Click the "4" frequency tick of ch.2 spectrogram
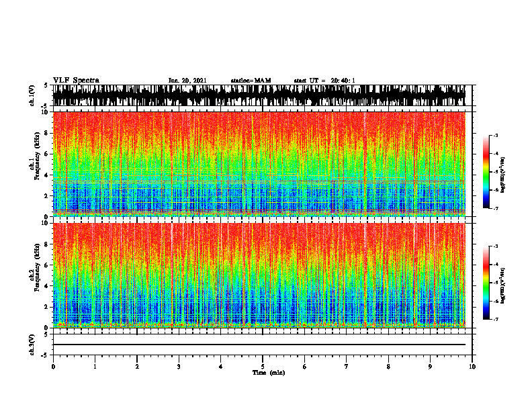The height and width of the screenshot is (411, 532). pos(47,286)
